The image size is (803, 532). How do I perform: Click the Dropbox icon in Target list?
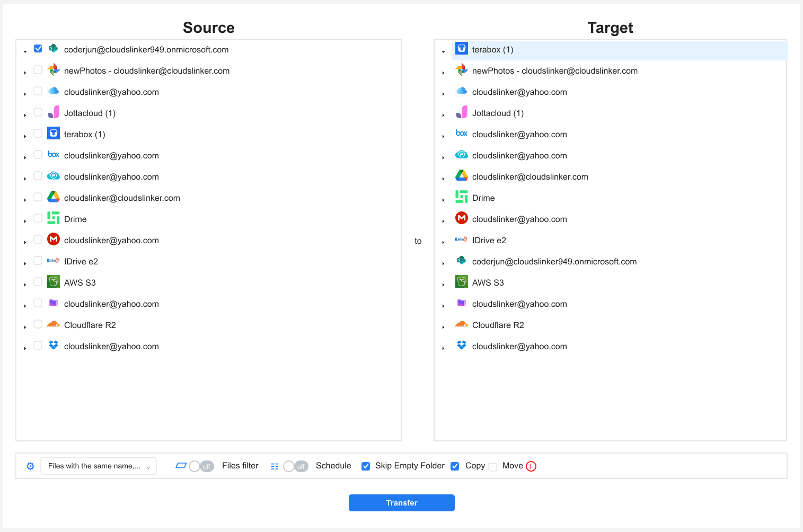462,345
